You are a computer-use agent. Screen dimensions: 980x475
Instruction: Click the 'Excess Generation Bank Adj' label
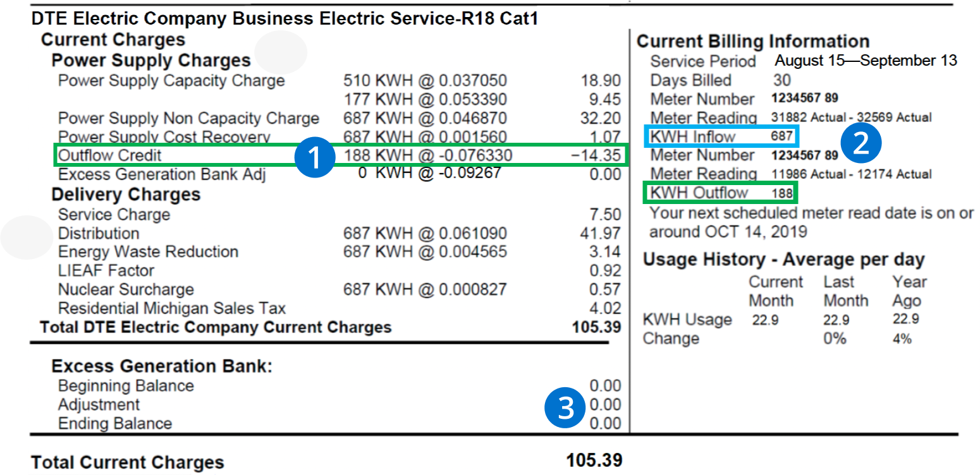click(x=163, y=174)
